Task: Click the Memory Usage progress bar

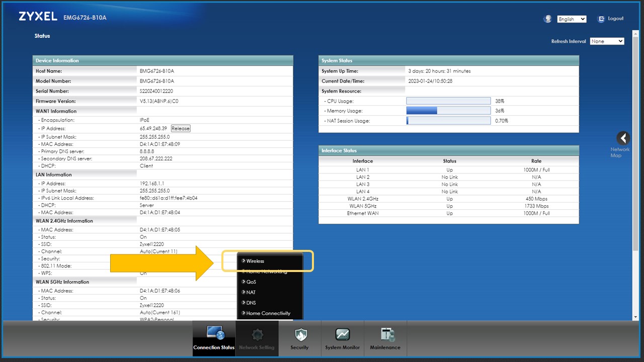Action: [448, 111]
